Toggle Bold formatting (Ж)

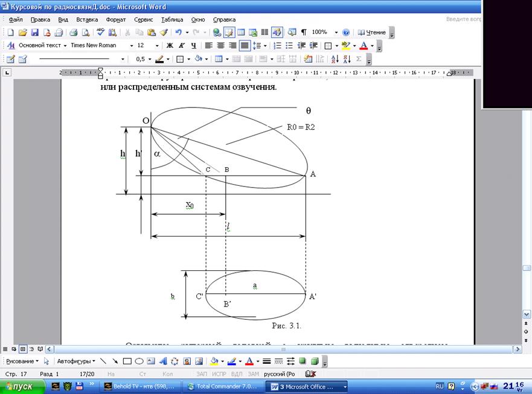[x=170, y=46]
